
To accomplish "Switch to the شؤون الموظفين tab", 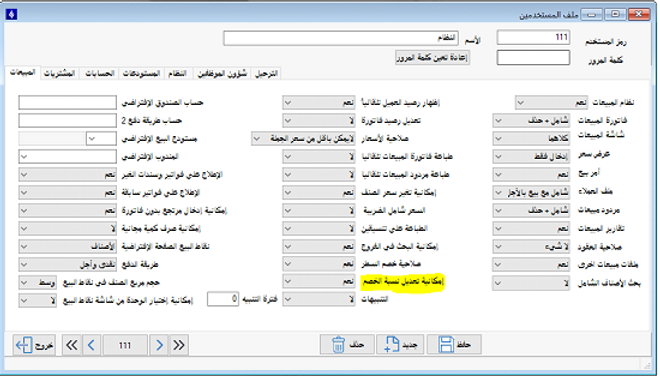I will pos(222,74).
